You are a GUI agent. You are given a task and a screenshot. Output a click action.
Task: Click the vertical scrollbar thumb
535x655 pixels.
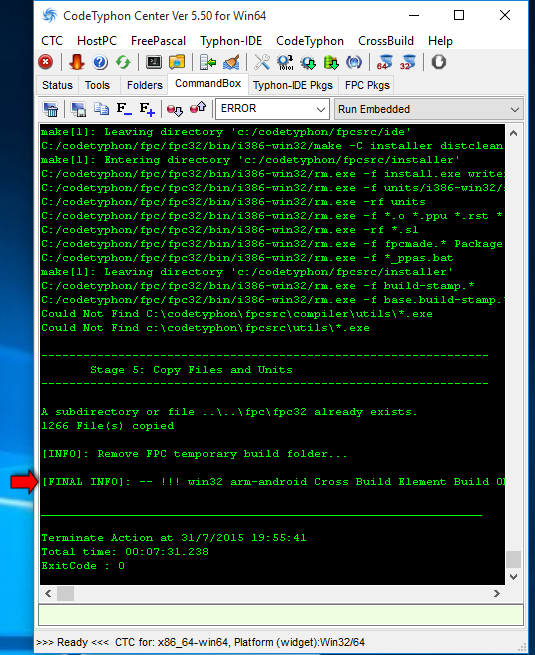tap(514, 559)
